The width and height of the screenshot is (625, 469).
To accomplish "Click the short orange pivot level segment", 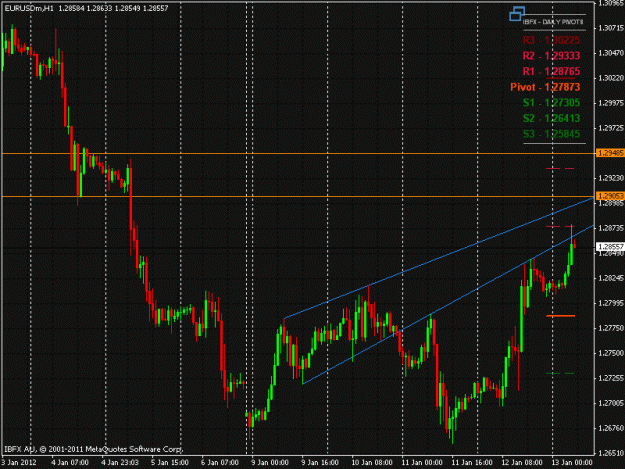I will coord(560,316).
